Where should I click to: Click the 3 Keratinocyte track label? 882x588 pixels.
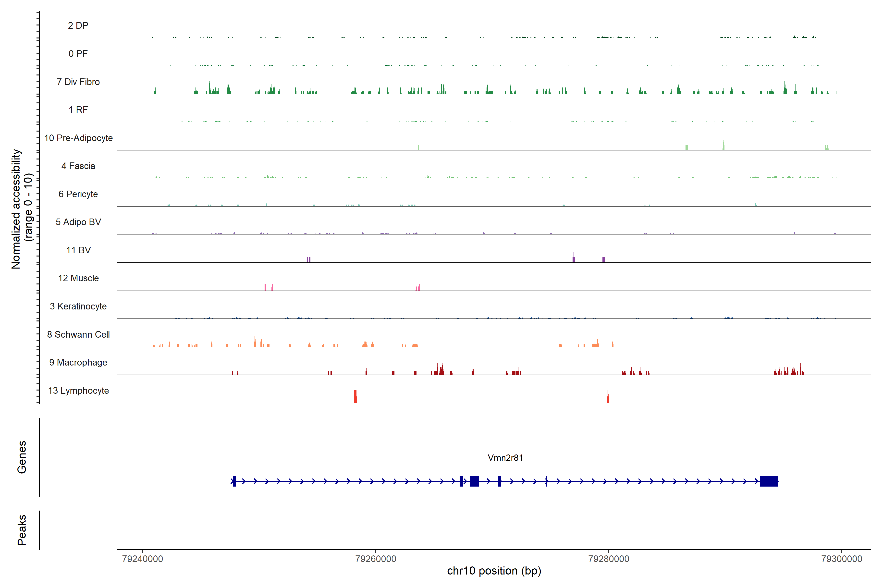pos(78,306)
